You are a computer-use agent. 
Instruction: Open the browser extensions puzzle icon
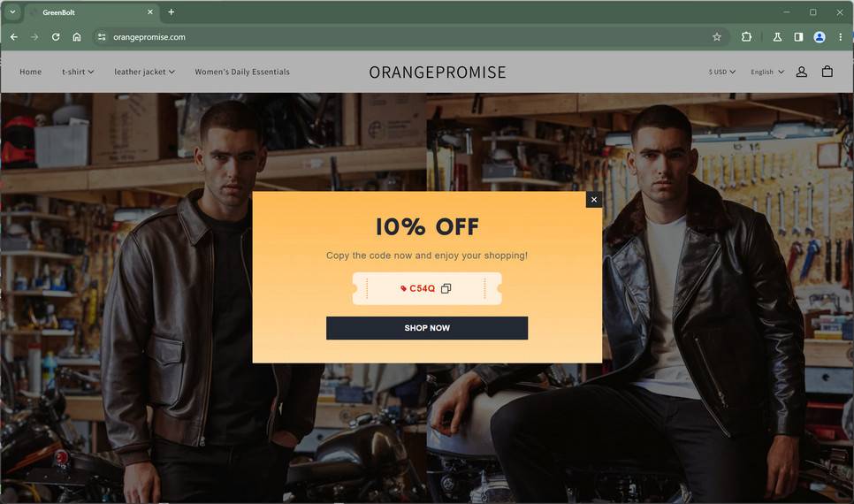click(x=746, y=37)
